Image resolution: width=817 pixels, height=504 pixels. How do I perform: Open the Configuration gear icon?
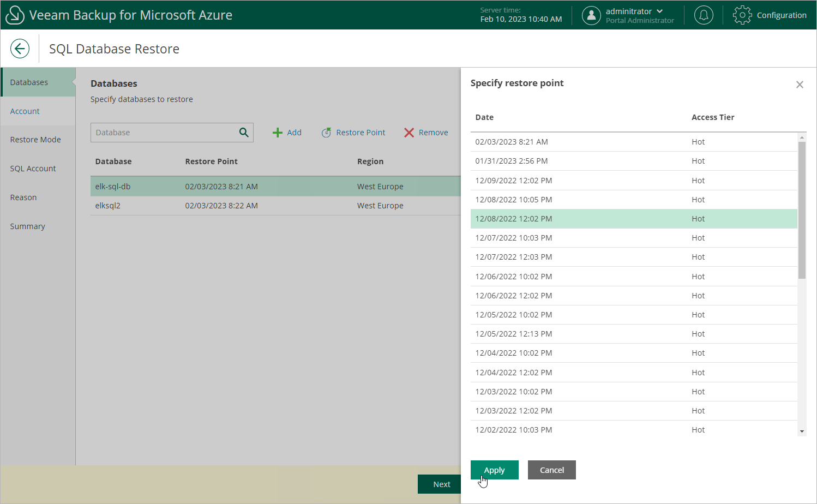742,15
